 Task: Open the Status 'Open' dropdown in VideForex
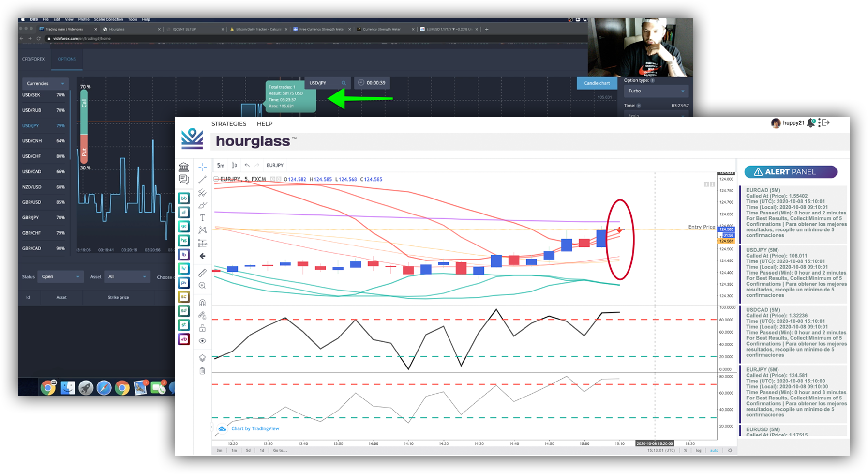click(x=60, y=277)
